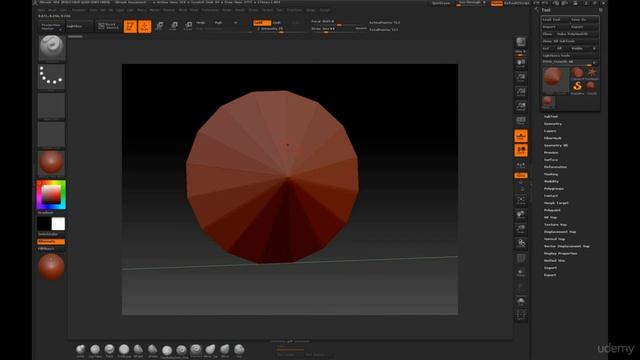Select the PolyMesh3D star tool thumbnail
Screen dimensions: 640x360
(591, 73)
